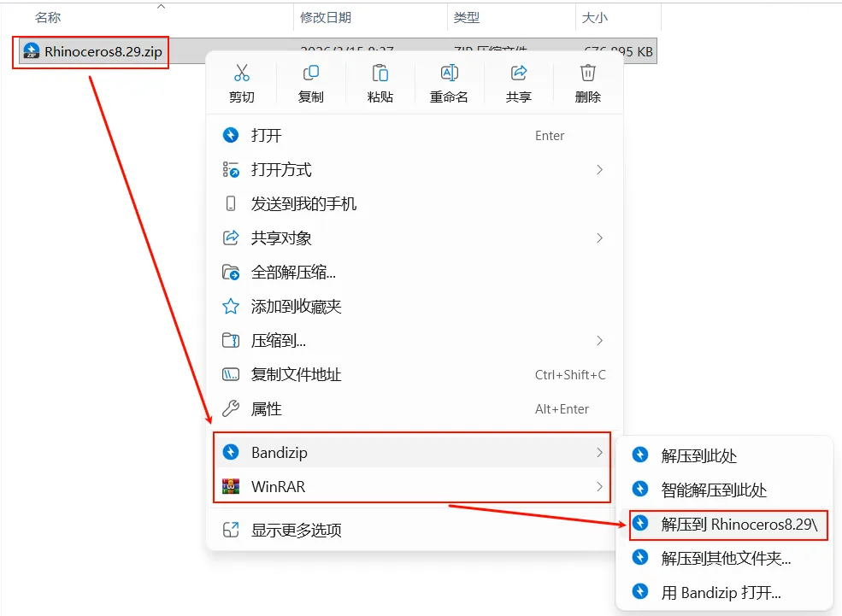
Task: Click the 剪切 label text
Action: click(242, 97)
